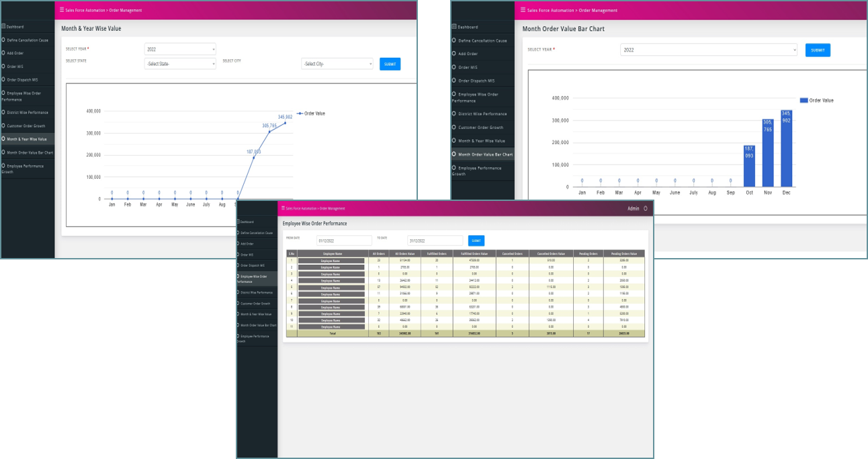Open Order Dispatch MIS in bottom window sidebar
Screen dimensions: 868x459
click(x=255, y=265)
